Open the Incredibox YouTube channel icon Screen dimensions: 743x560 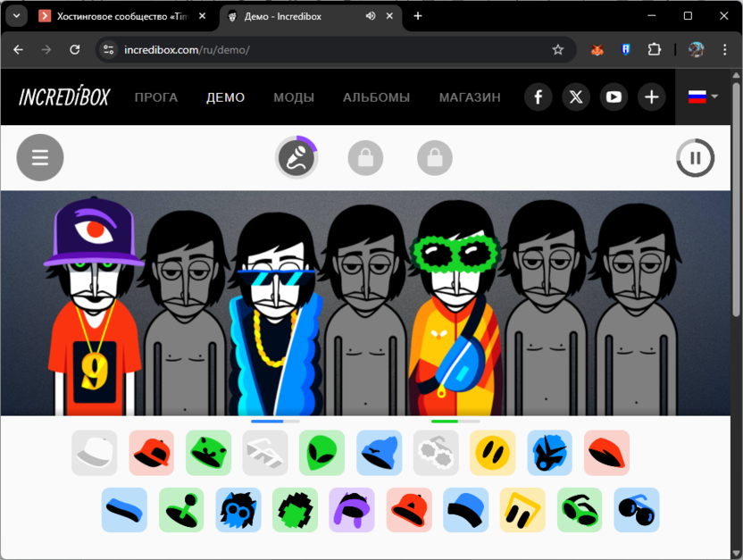point(614,96)
